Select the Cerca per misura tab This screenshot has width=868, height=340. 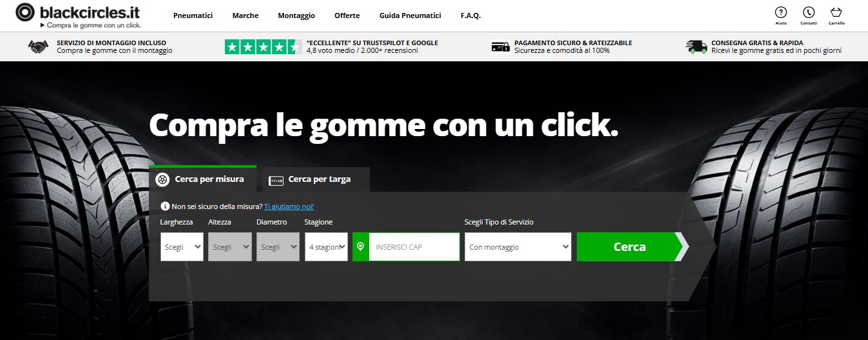202,179
